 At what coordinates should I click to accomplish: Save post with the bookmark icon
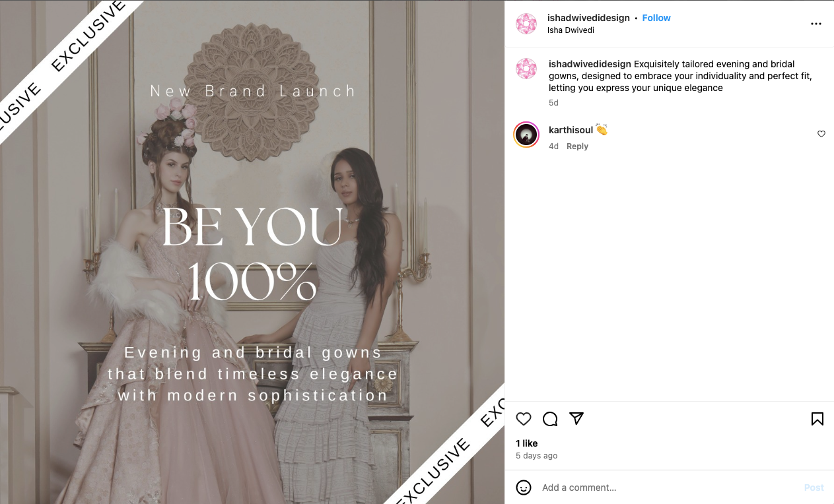(817, 419)
